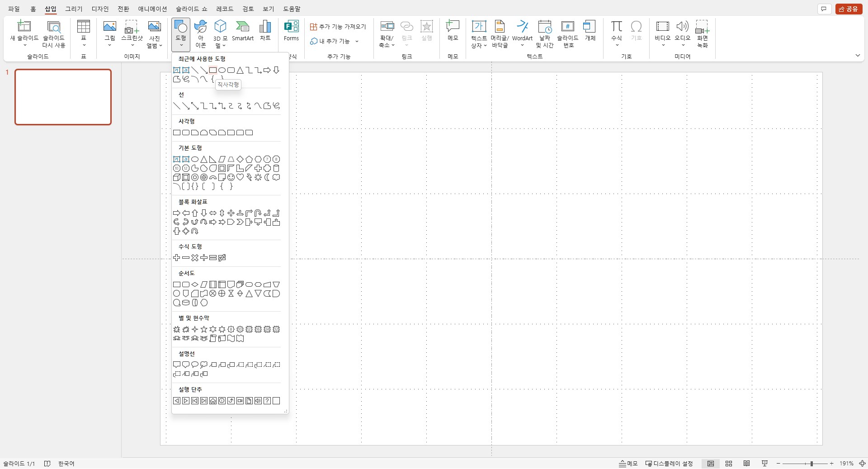Open the 파일 menu tab
The height and width of the screenshot is (469, 868).
click(14, 9)
